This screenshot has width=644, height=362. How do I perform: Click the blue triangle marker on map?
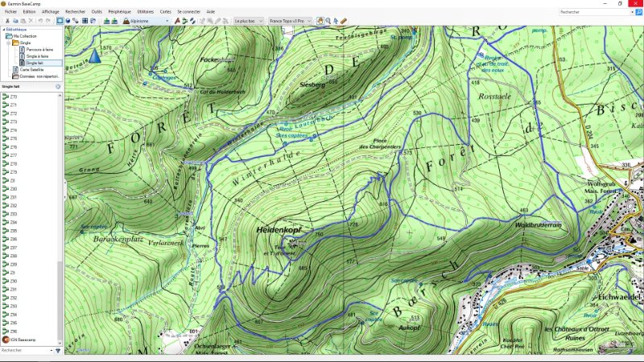click(96, 56)
